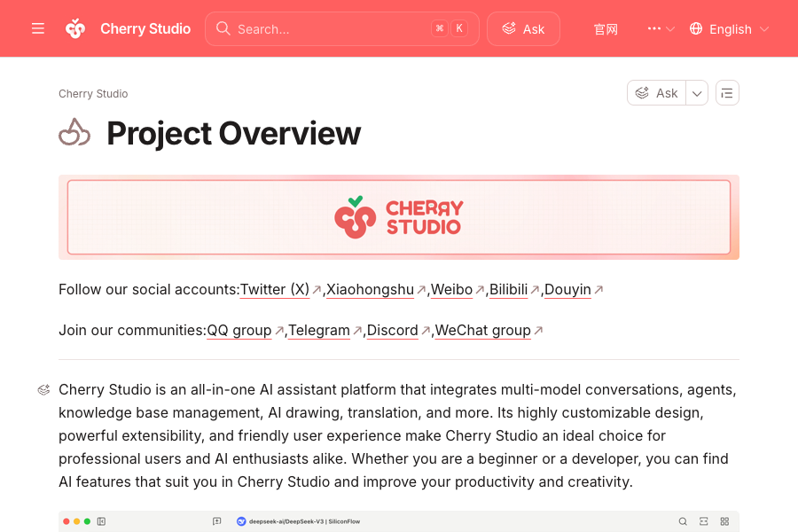This screenshot has width=798, height=532.
Task: Click the cherry icon beside Project Overview
Action: coord(74,132)
